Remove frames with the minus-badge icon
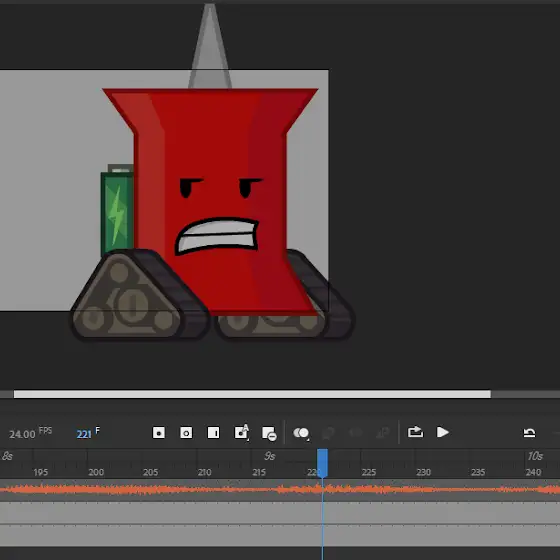560x560 pixels. [269, 433]
